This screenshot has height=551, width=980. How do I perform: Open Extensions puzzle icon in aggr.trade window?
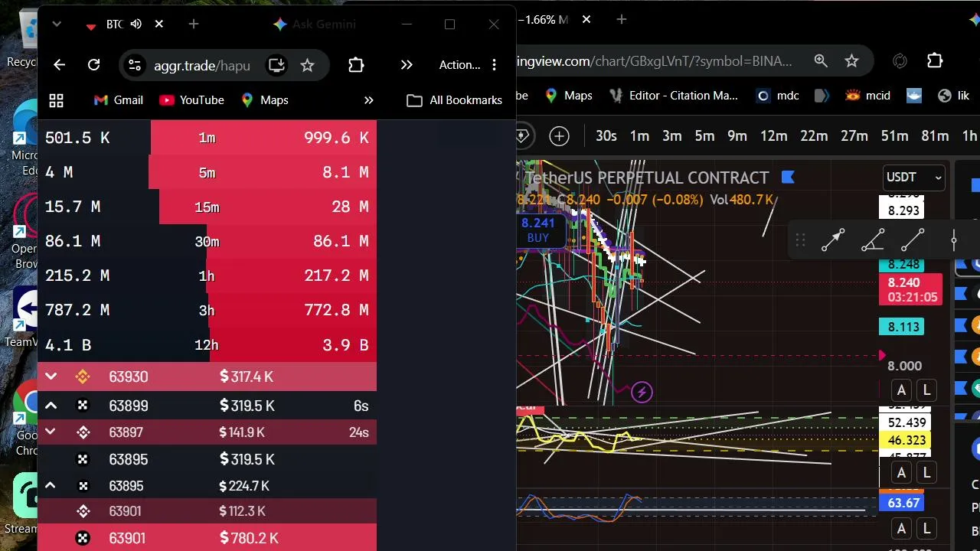[x=356, y=65]
